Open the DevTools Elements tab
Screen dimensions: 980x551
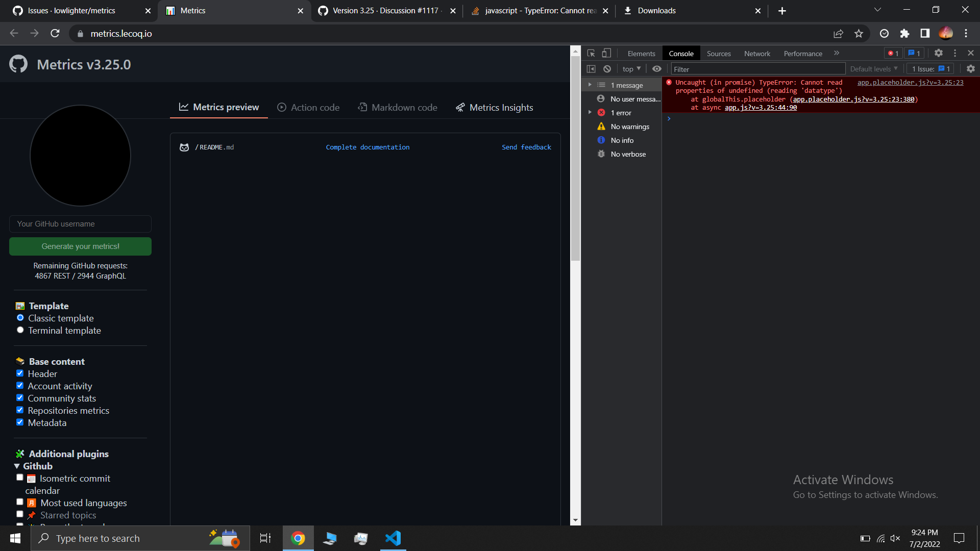coord(641,54)
